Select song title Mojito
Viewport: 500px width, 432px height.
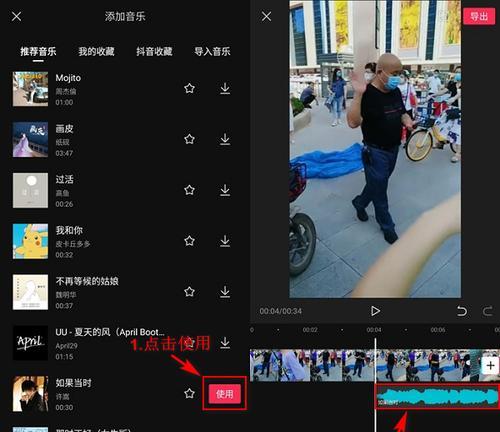pos(68,78)
